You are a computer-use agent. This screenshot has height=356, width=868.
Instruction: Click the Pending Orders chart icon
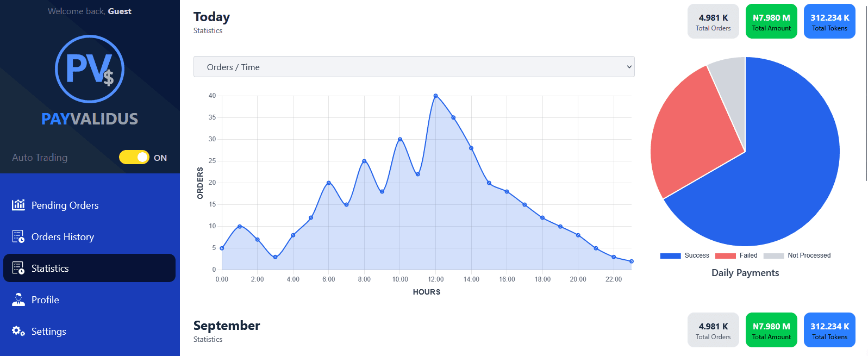(x=18, y=205)
